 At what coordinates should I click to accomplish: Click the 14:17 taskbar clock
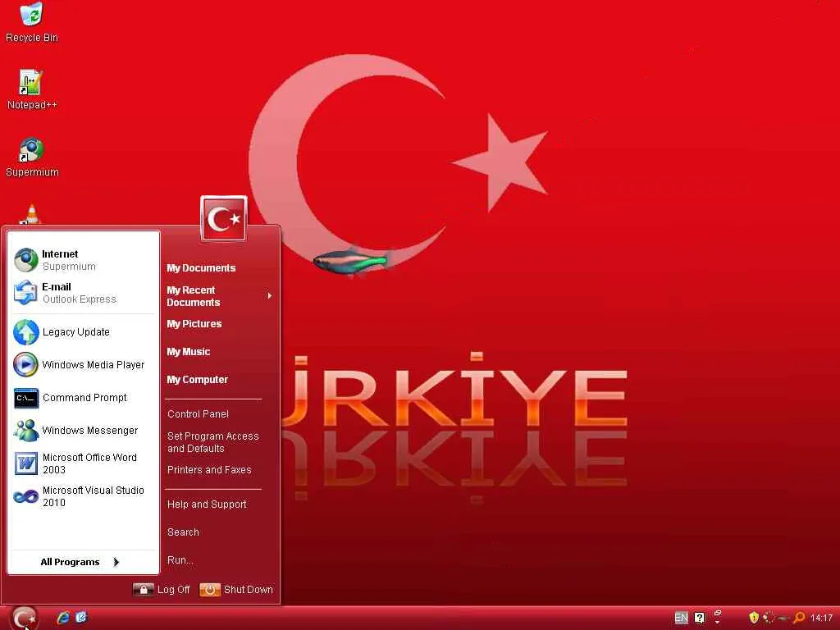pos(821,618)
